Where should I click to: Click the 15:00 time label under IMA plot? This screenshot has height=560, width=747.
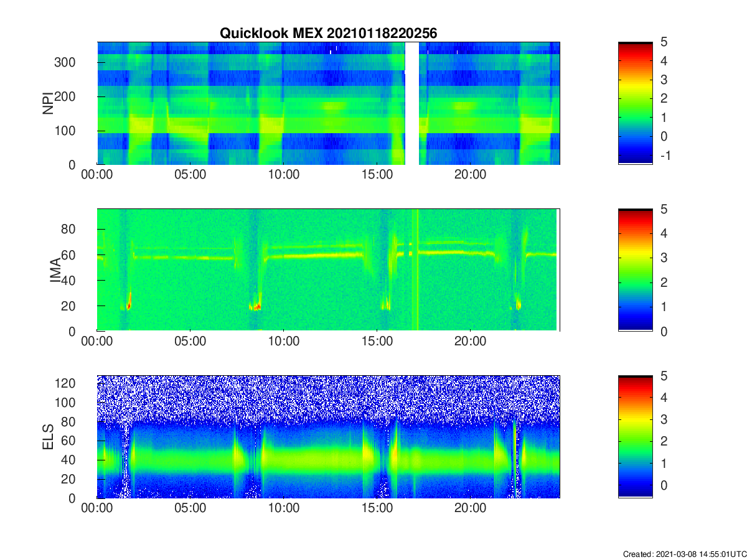click(377, 342)
